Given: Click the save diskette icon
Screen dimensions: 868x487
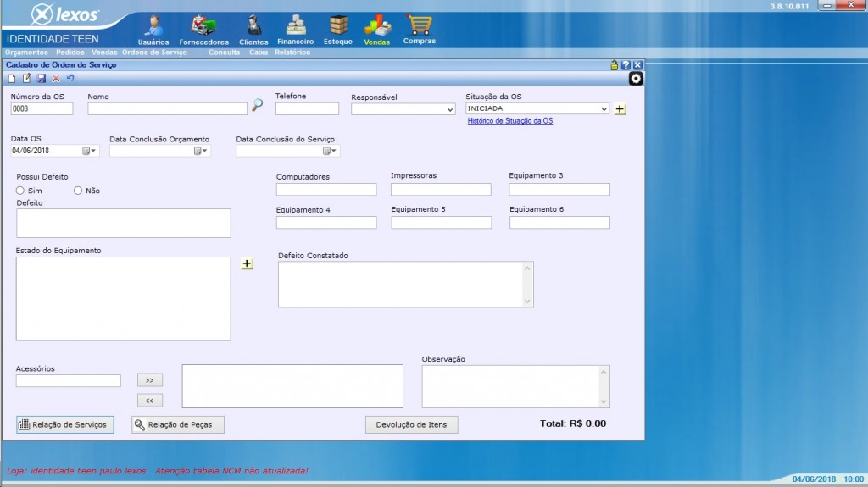Looking at the screenshot, I should [x=42, y=78].
